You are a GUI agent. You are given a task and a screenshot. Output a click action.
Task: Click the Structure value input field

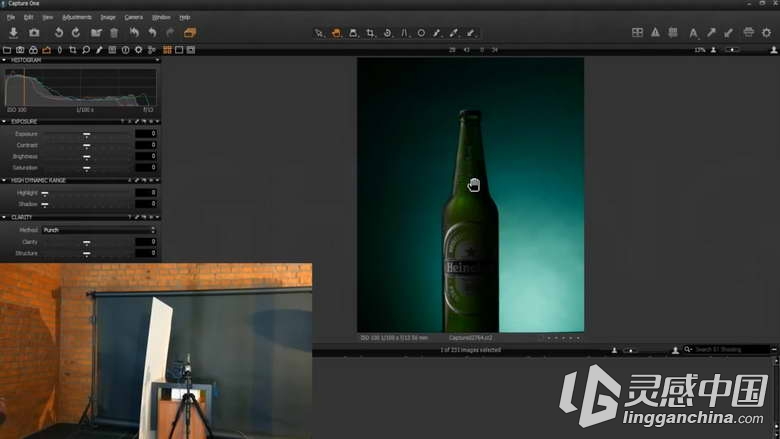146,253
